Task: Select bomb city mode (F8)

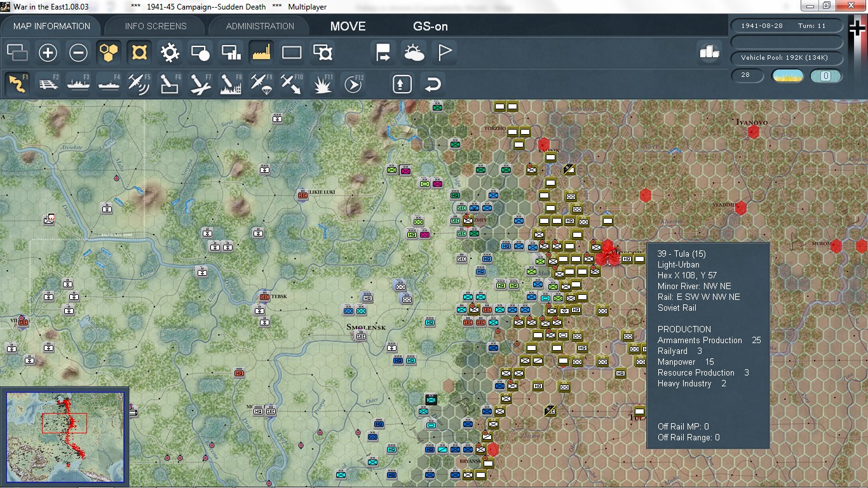Action: [x=231, y=84]
